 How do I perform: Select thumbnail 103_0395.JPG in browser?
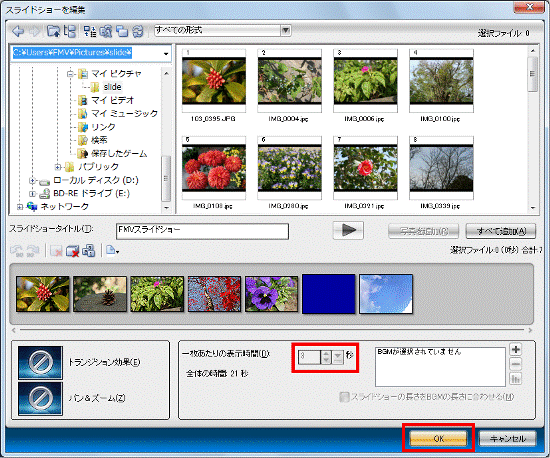[x=214, y=81]
